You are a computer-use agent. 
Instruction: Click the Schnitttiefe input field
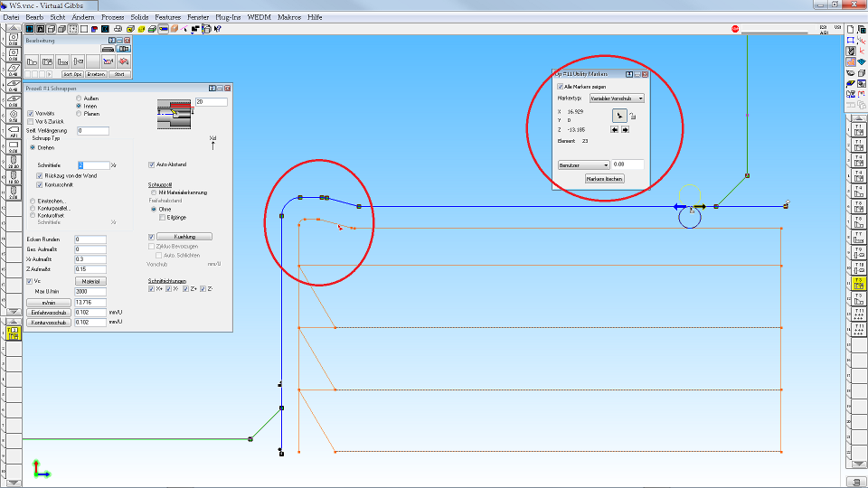pyautogui.click(x=93, y=164)
